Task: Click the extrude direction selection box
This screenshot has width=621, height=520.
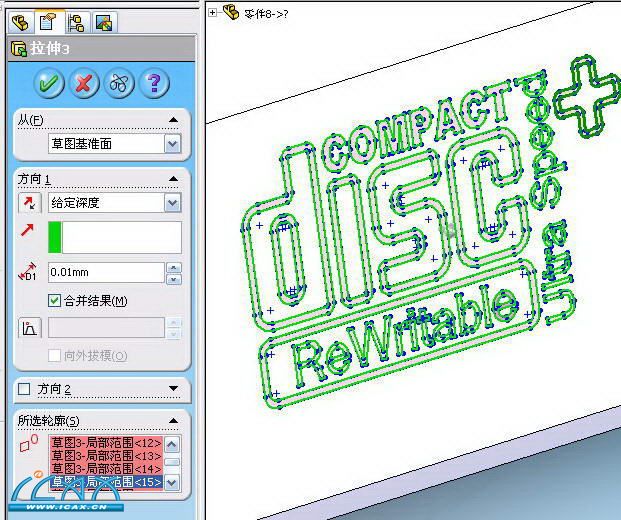Action: [115, 237]
